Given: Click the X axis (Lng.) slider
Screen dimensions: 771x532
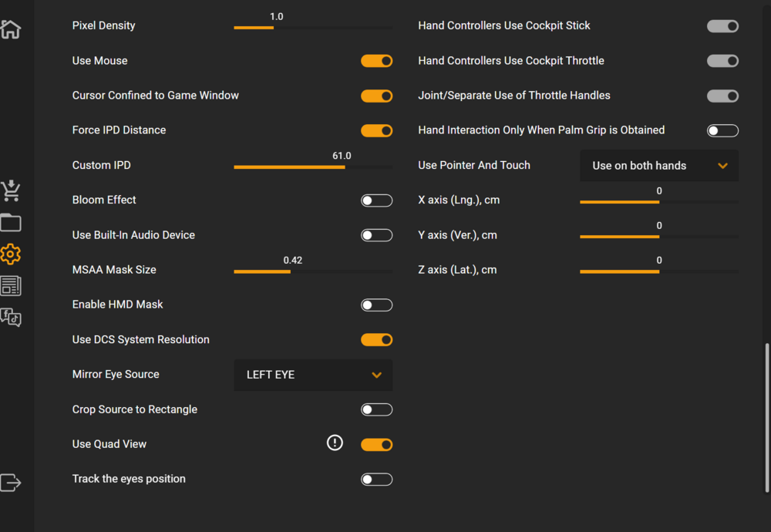Looking at the screenshot, I should coord(658,202).
